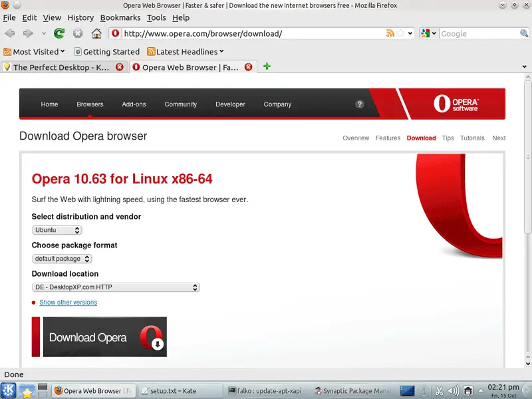This screenshot has width=532, height=399.
Task: Open the View menu
Action: click(52, 18)
